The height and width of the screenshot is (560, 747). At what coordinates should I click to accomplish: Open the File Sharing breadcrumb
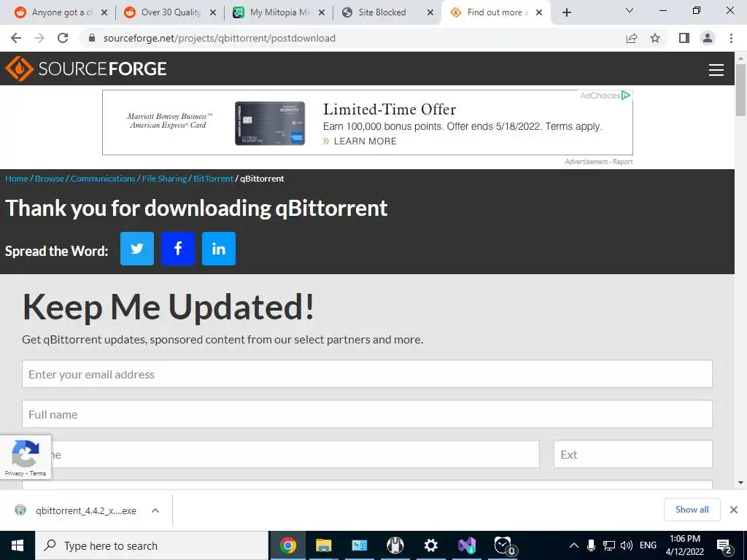[164, 179]
